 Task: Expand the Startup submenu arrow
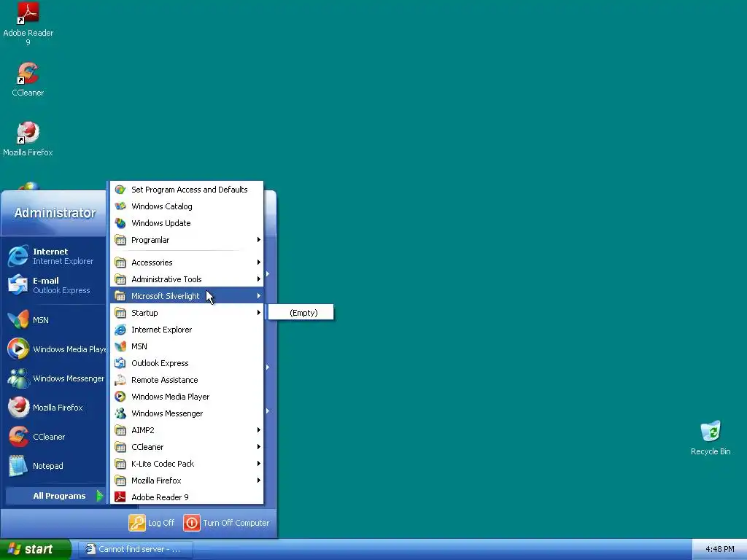[x=259, y=312]
